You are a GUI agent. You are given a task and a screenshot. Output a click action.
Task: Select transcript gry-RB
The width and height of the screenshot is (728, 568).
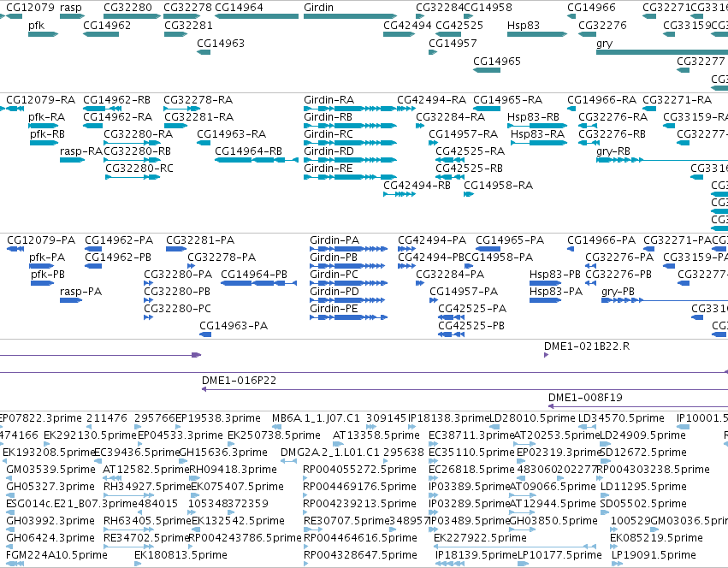613,151
